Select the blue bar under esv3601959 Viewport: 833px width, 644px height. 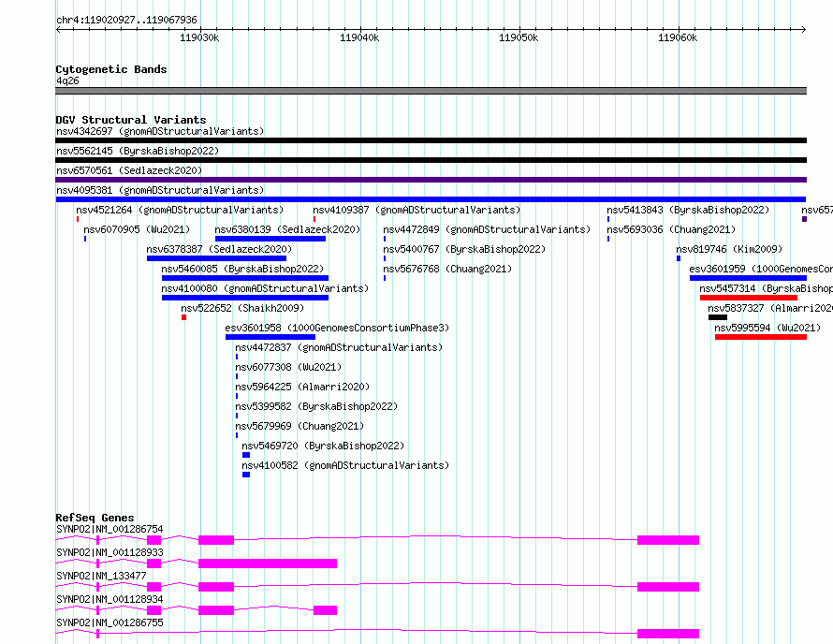point(748,278)
